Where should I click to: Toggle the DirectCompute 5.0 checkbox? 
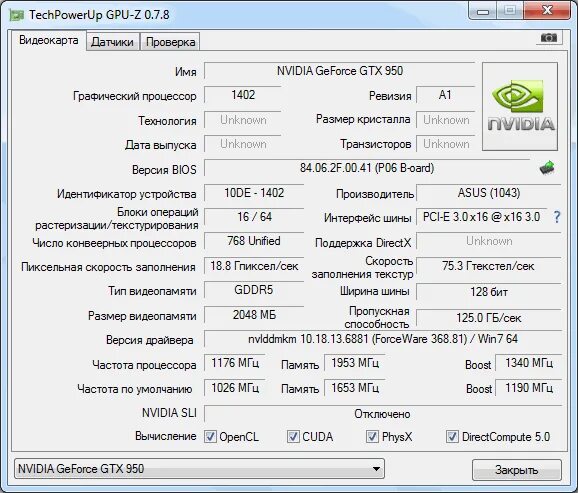click(452, 437)
